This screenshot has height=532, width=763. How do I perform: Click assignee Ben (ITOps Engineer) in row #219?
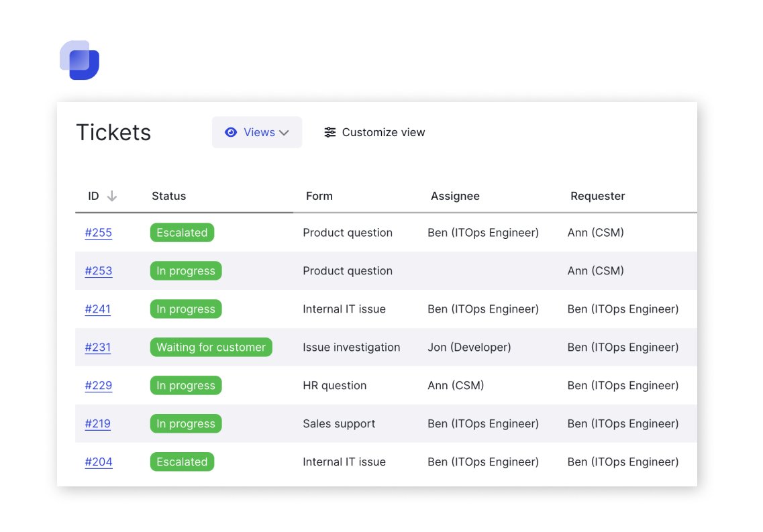point(483,424)
